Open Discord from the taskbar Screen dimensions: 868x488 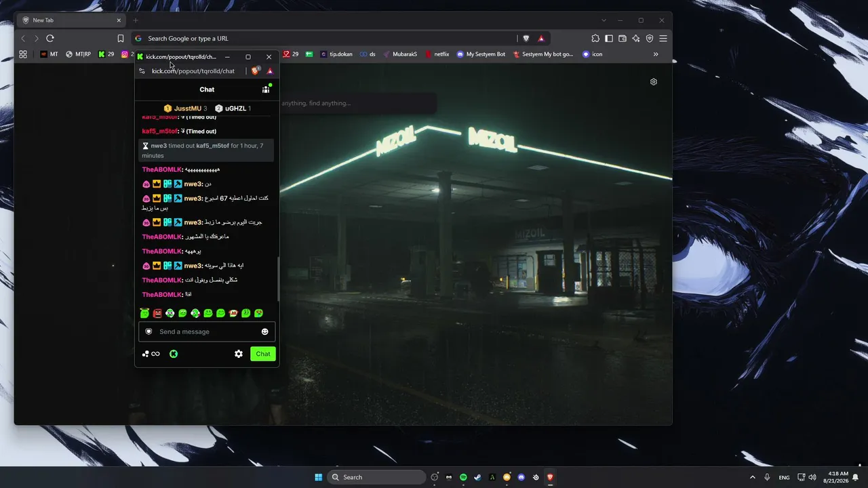[x=521, y=477]
